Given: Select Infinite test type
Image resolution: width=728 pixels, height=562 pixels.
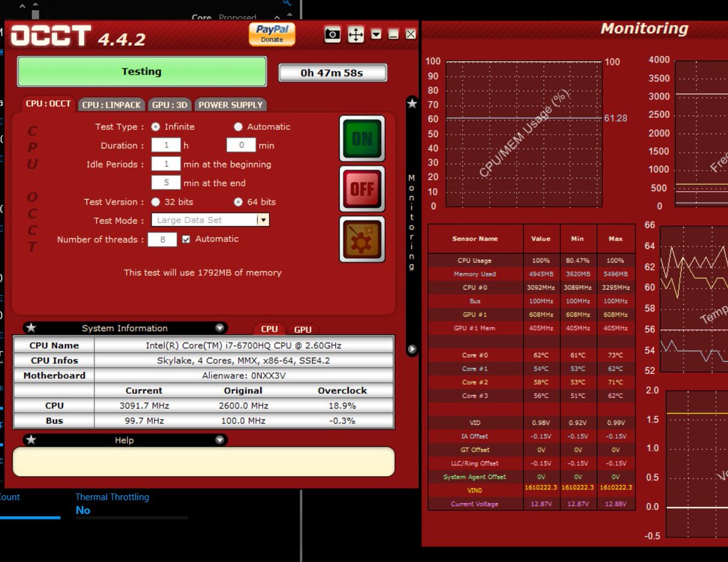Looking at the screenshot, I should [156, 127].
